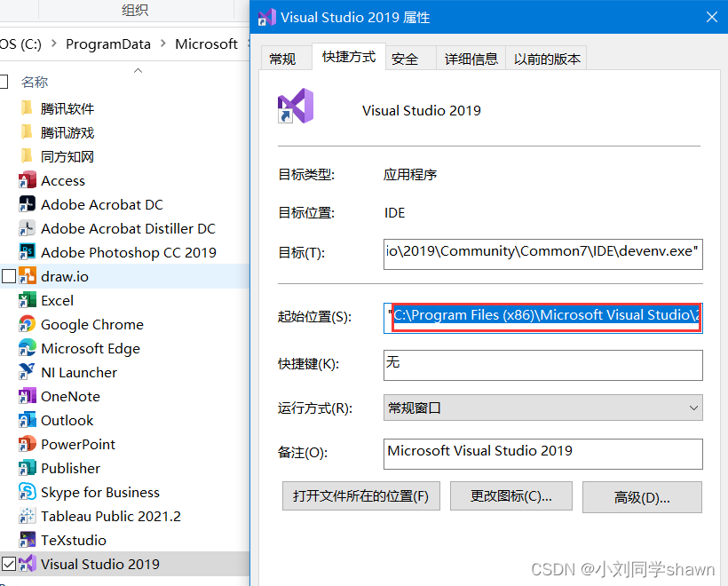The height and width of the screenshot is (586, 728).
Task: Open the 详细信息 tab
Action: [x=471, y=59]
